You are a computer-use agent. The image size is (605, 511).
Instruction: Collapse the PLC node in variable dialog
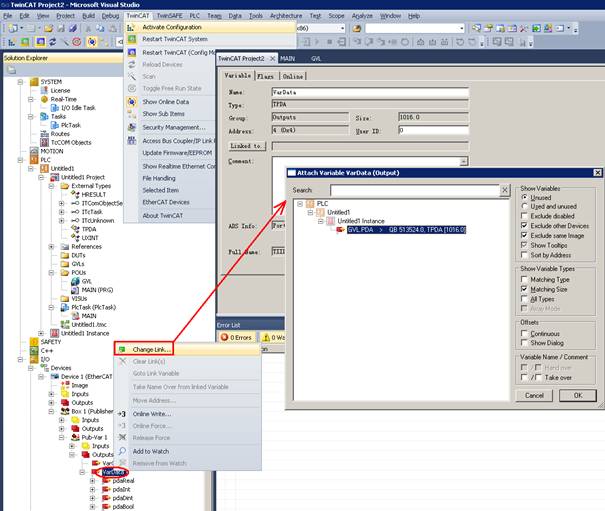301,203
